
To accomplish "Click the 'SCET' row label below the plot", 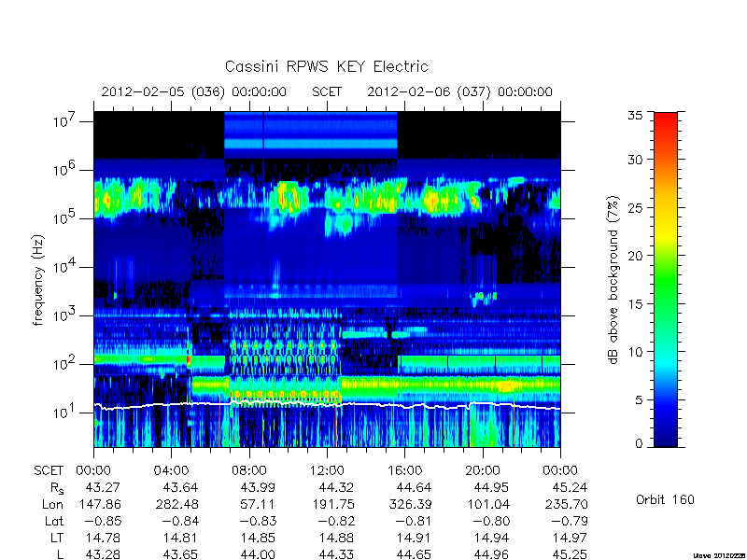I will (x=49, y=471).
